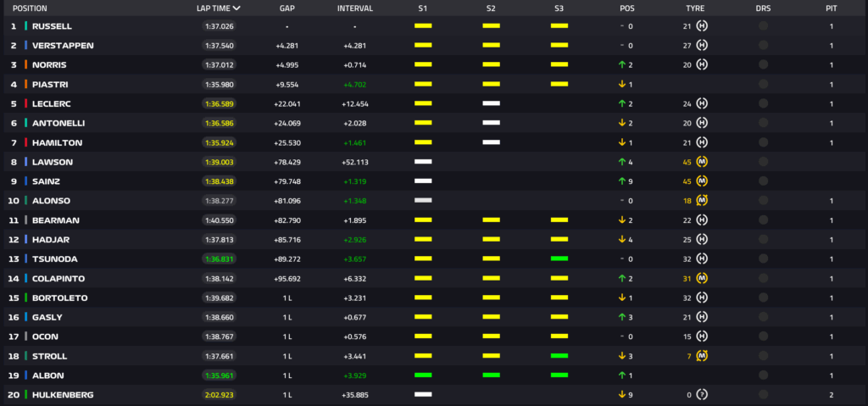Viewport: 868px width, 406px height.
Task: Toggle the DRS indicator in Hamilton's row
Action: 763,142
